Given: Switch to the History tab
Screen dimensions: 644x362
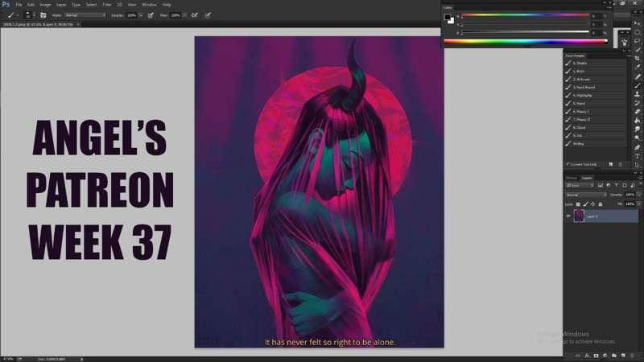Looking at the screenshot, I should click(571, 178).
